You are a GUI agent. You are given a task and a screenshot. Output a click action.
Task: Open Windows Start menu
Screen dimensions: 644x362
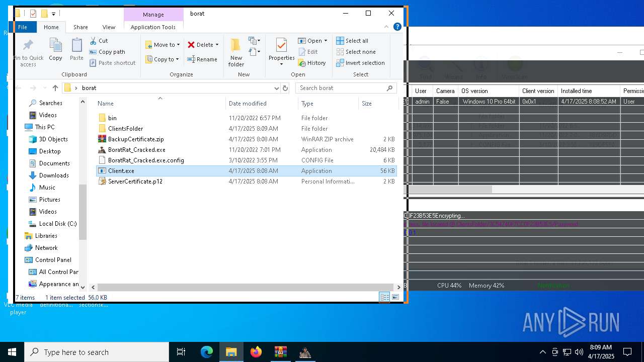click(12, 352)
